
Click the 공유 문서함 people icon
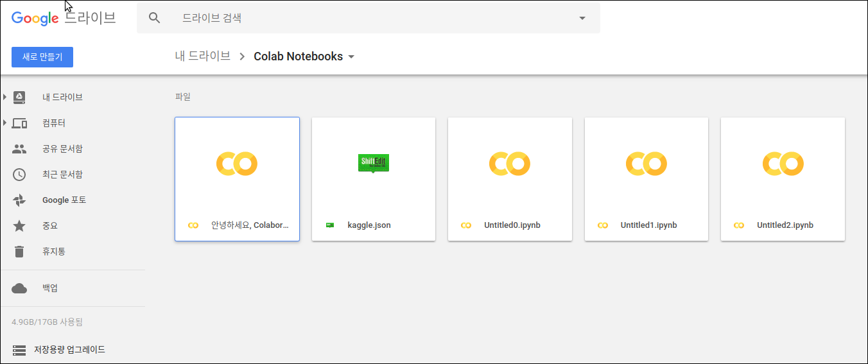[x=19, y=148]
